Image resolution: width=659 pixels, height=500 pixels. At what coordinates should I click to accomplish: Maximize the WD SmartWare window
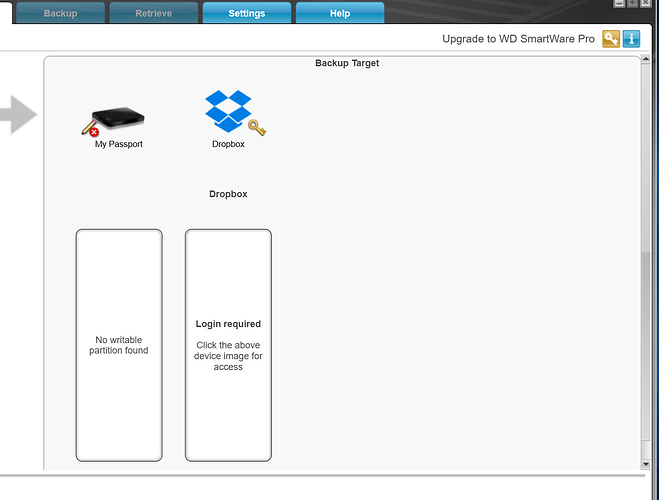point(633,3)
